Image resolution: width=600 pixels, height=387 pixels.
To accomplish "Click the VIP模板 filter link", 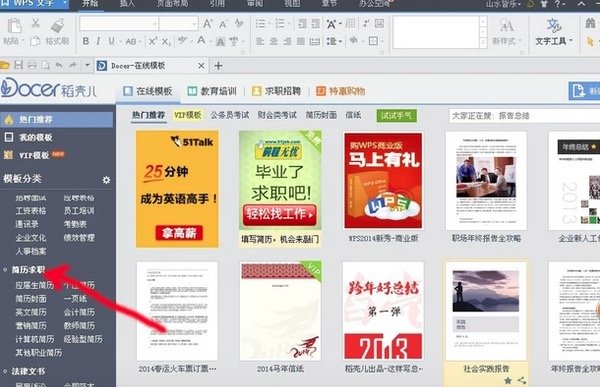I will click(x=188, y=115).
